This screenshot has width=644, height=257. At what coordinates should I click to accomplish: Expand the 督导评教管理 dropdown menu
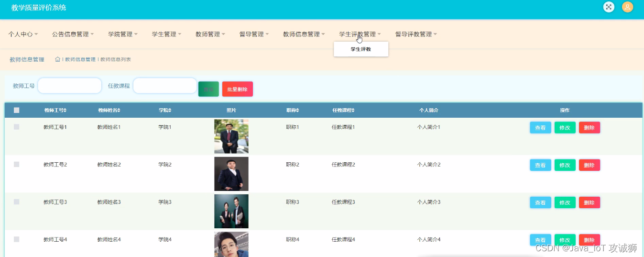point(415,34)
